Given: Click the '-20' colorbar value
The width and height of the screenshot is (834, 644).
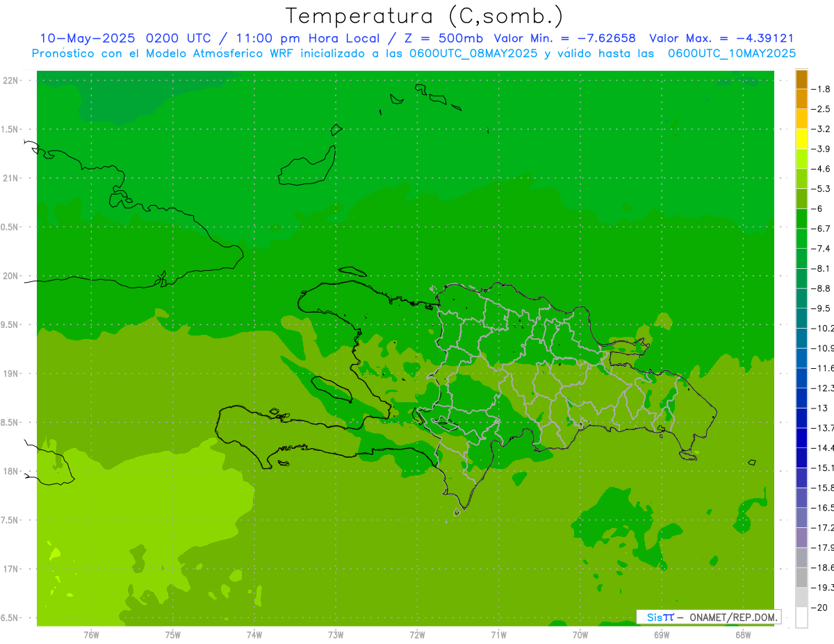Looking at the screenshot, I should (x=819, y=607).
